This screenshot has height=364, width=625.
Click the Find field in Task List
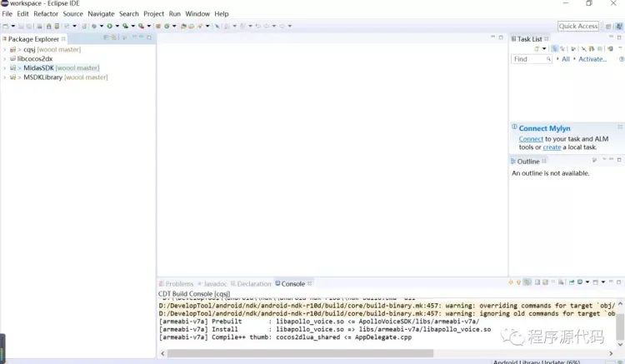[x=532, y=59]
